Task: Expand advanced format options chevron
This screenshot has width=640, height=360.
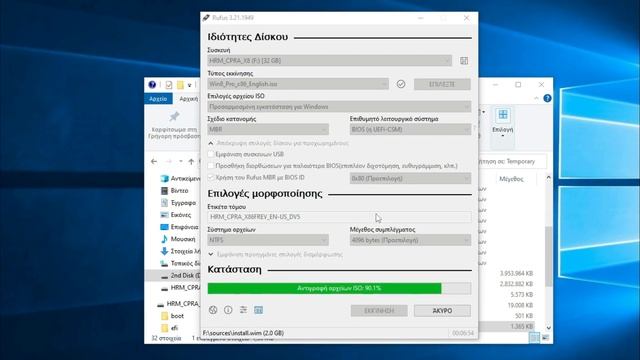Action: pos(211,254)
